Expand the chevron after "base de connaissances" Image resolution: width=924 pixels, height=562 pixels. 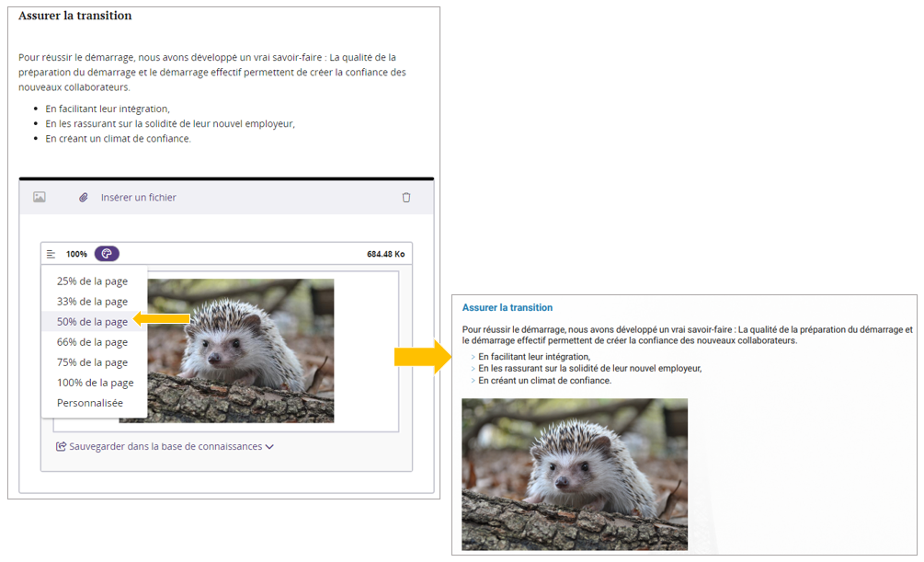tap(269, 447)
